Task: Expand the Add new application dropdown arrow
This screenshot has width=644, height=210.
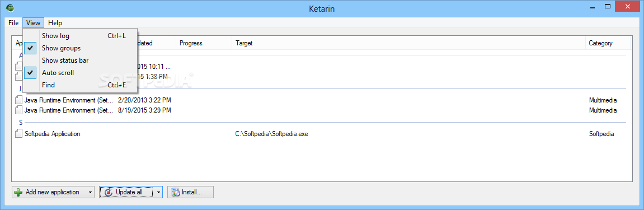Action: click(x=90, y=192)
